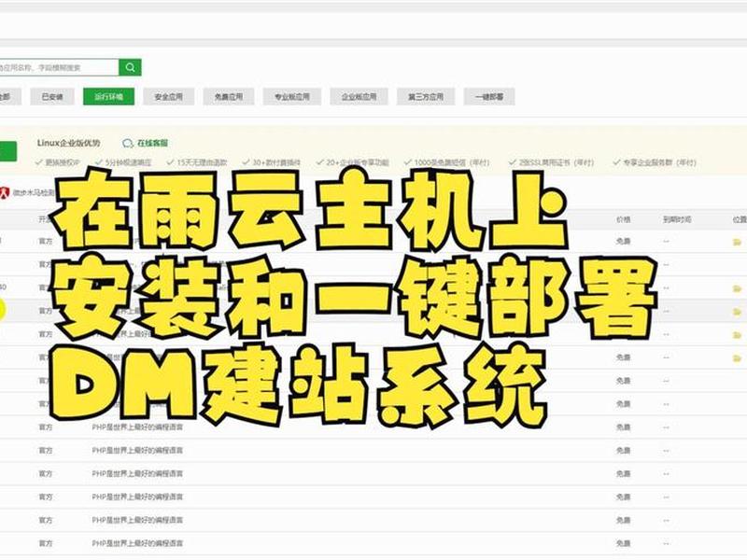Click the 价格 column header

click(623, 219)
